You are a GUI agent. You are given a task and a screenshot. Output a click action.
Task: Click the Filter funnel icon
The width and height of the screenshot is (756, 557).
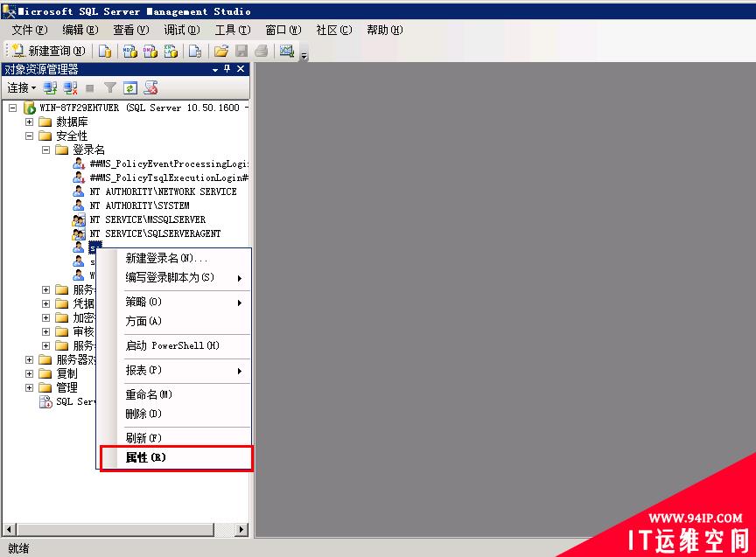click(110, 87)
